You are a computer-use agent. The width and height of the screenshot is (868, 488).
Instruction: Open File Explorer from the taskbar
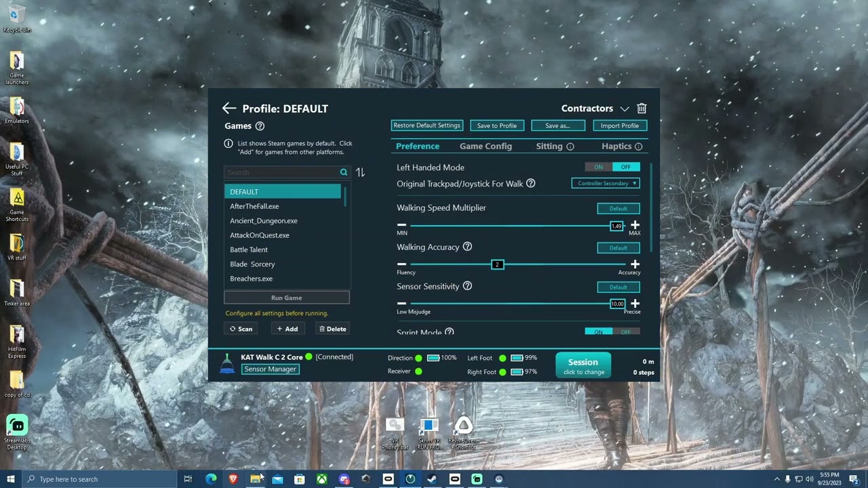coord(255,479)
